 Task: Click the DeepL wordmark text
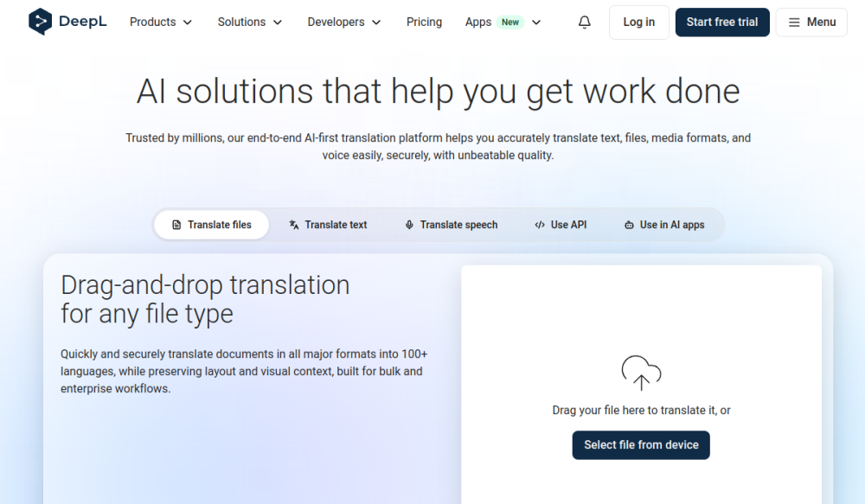pyautogui.click(x=83, y=22)
